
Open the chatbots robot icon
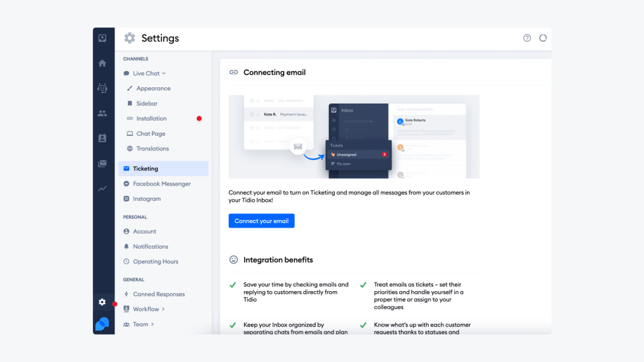tap(102, 88)
